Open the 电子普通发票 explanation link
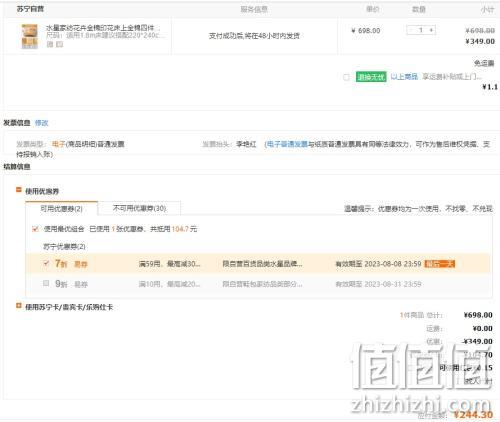The width and height of the screenshot is (500, 422). coord(287,144)
